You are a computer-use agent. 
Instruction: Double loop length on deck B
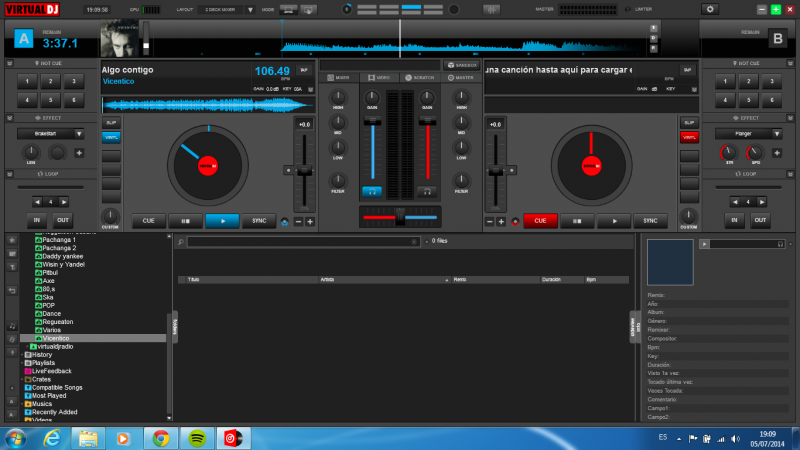click(x=762, y=202)
